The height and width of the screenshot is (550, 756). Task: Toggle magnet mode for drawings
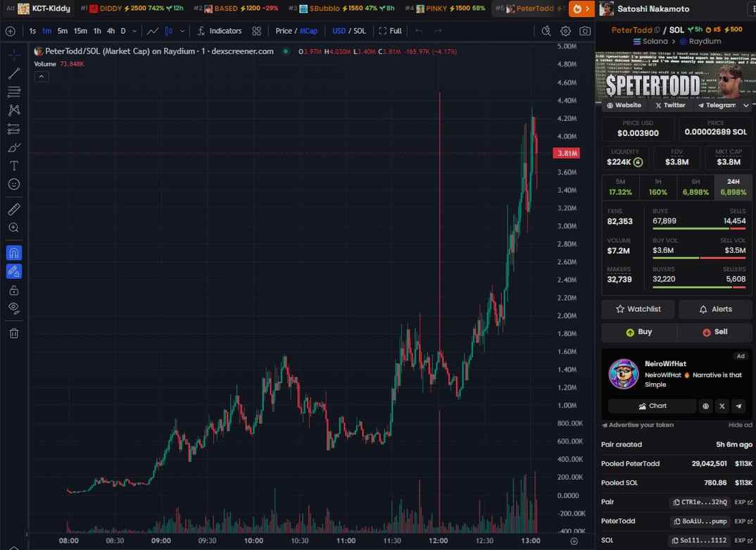(14, 253)
